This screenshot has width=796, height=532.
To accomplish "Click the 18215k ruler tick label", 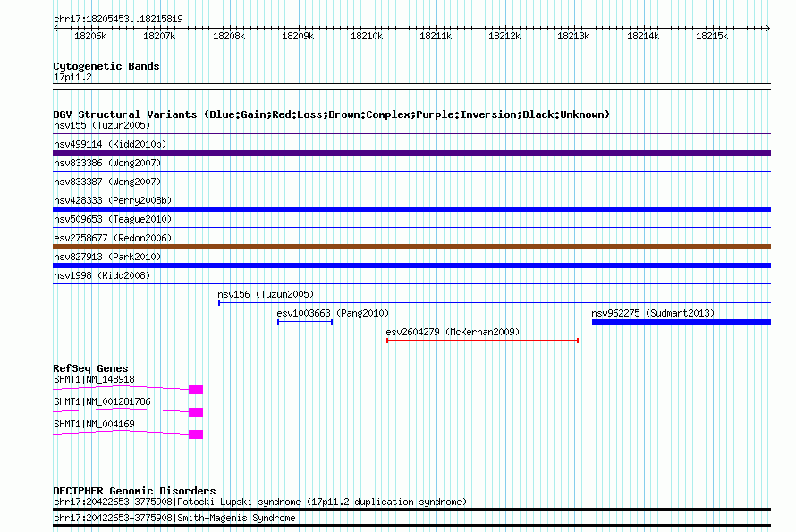I will point(712,36).
